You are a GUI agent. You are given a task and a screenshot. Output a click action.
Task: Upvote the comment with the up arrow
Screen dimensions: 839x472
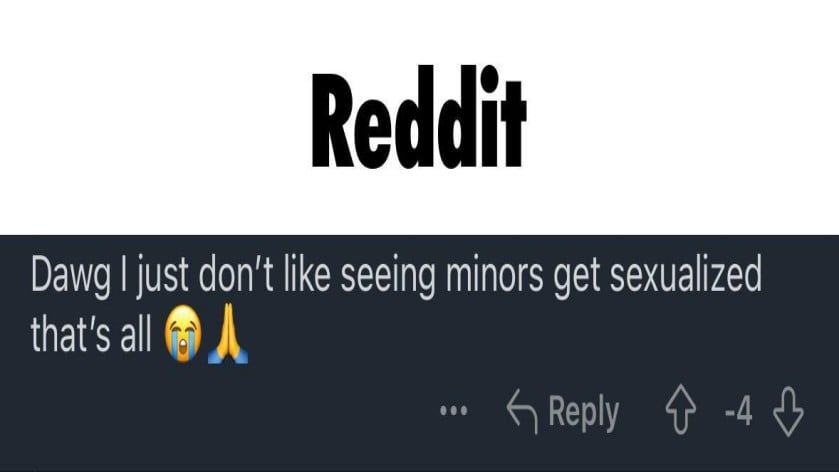point(681,409)
